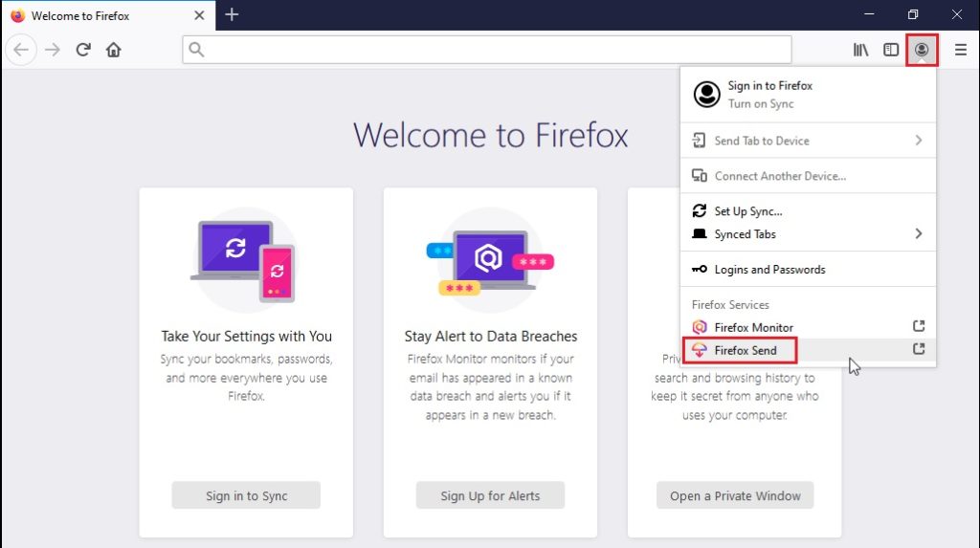Screen dimensions: 980x548
Task: Click Stay Alert to Data Breaches heading
Action: click(491, 337)
